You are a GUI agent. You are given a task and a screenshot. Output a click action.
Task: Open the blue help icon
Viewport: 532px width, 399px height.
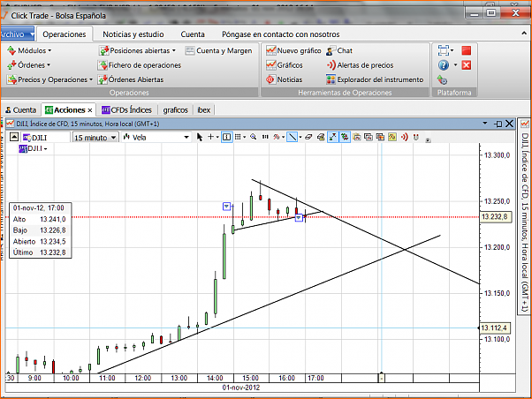click(444, 64)
